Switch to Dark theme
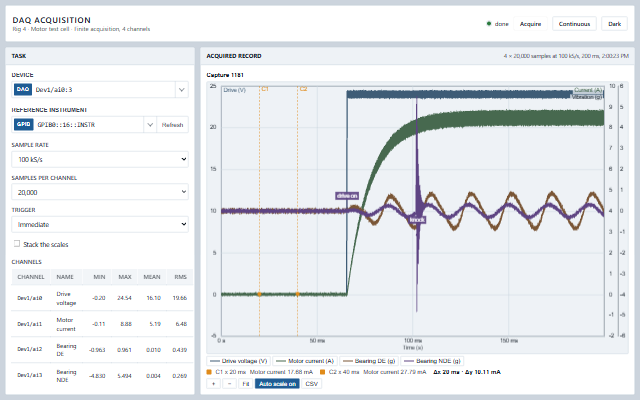The width and height of the screenshot is (640, 400). [x=614, y=24]
